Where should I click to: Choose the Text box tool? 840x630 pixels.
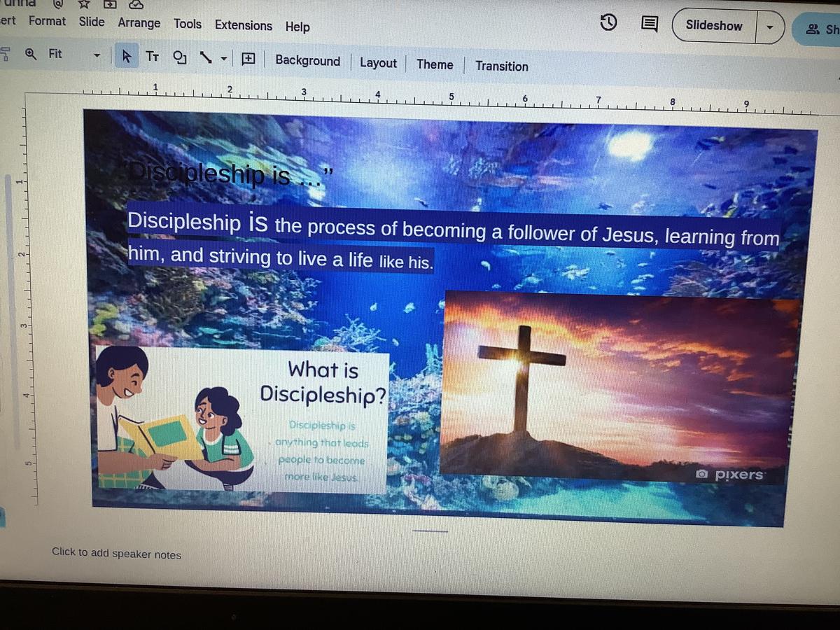tap(152, 57)
